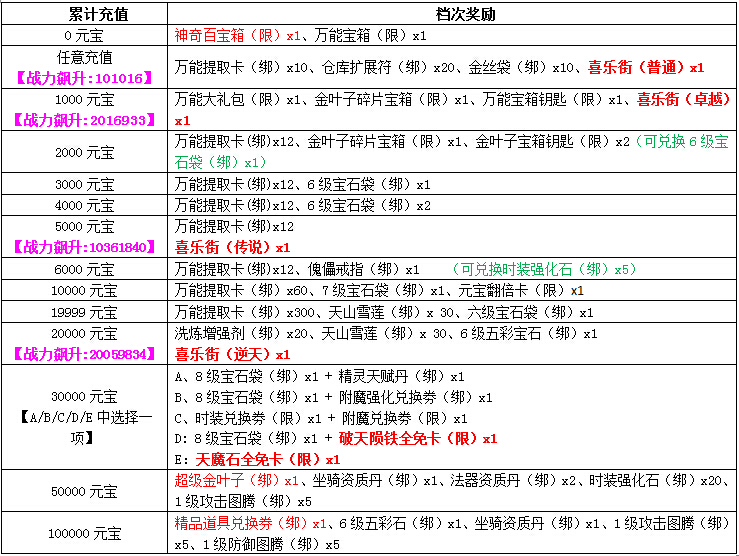739x556 pixels.
Task: Click the 战力飙升:20059834 label
Action: point(85,354)
